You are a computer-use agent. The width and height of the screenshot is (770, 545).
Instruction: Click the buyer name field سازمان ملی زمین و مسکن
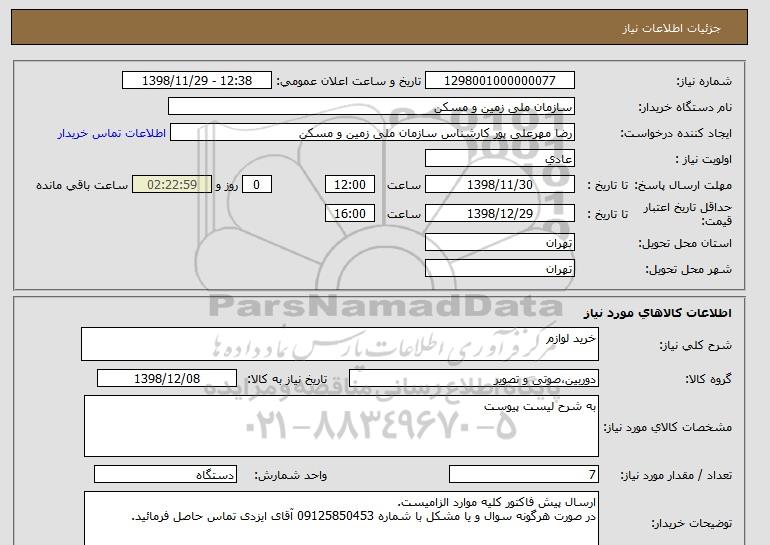pos(371,107)
